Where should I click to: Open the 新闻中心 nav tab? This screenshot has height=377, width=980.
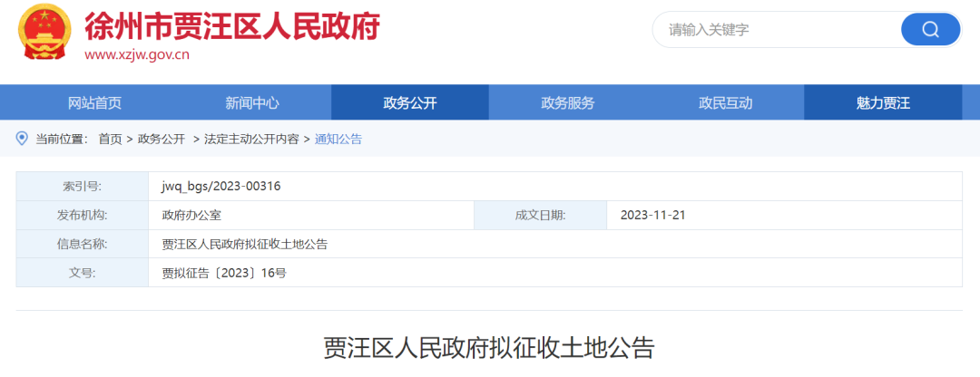[x=252, y=103]
